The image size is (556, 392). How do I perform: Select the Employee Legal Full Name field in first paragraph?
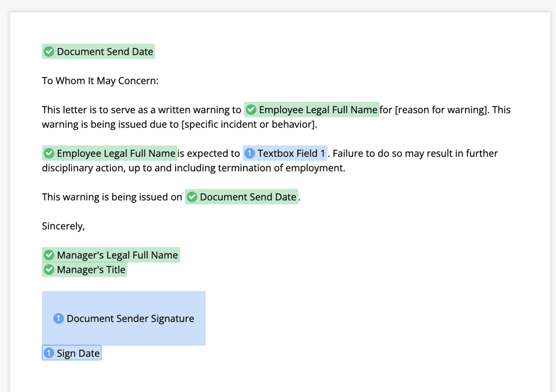pyautogui.click(x=312, y=109)
